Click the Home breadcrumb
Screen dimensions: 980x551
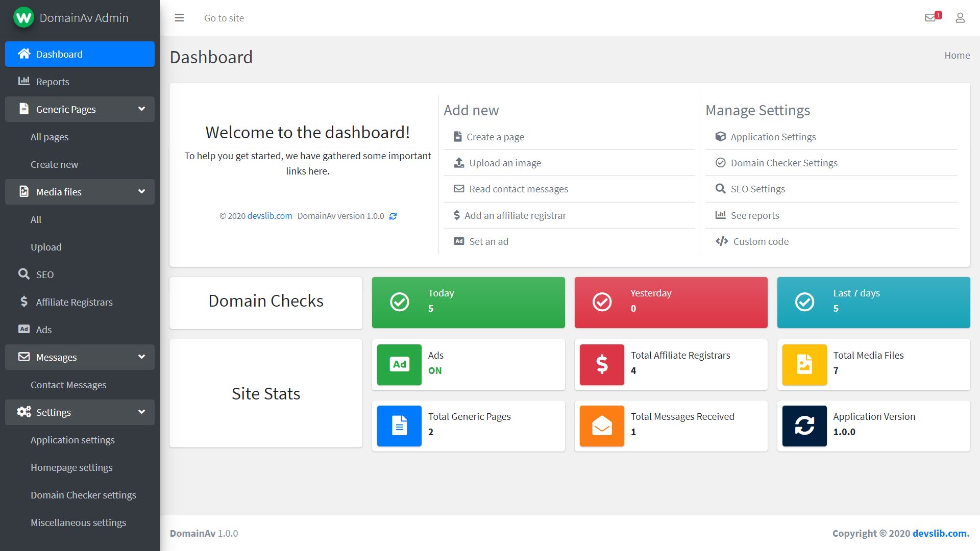[957, 55]
